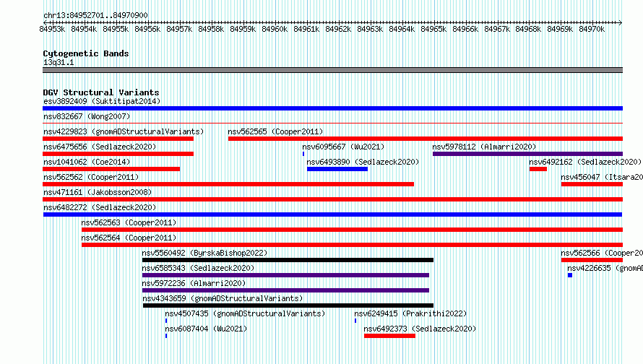Open nsv832667 (Wong2007) variant label
The height and width of the screenshot is (364, 643).
(87, 116)
